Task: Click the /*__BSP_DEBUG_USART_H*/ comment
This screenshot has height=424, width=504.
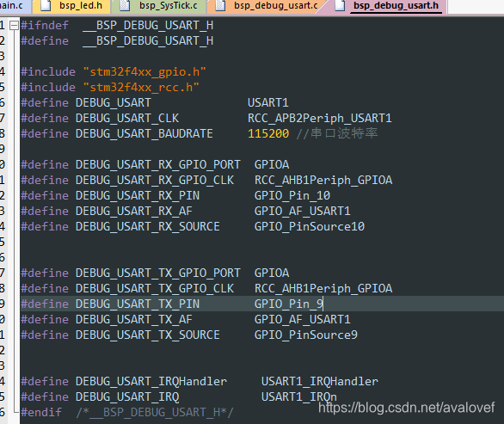Action: pos(155,413)
